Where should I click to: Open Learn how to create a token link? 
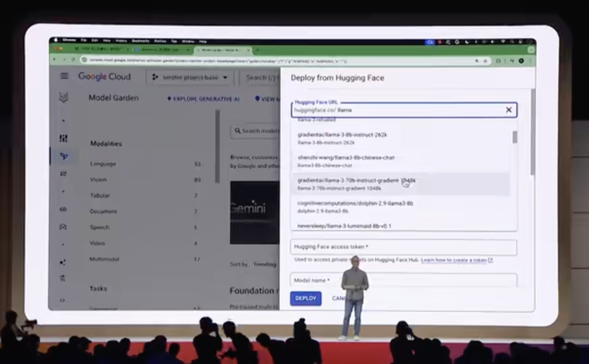[453, 260]
